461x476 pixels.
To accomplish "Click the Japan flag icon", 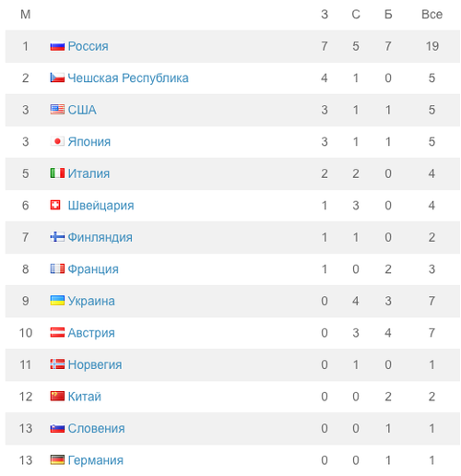I will [57, 141].
